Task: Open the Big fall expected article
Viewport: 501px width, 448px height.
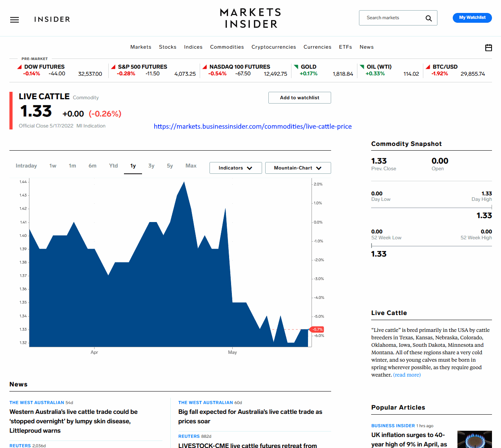Action: pyautogui.click(x=250, y=417)
